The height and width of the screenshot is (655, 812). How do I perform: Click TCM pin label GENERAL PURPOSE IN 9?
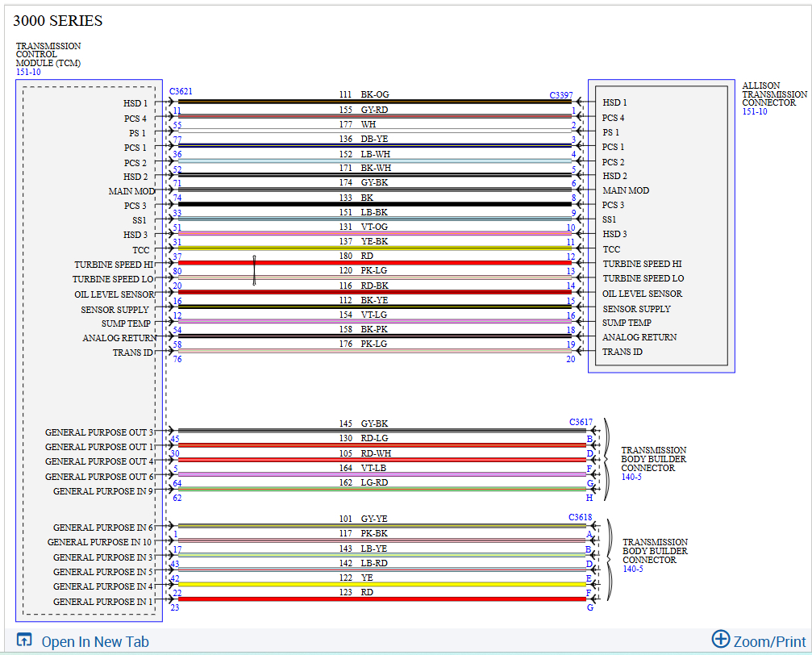pos(103,490)
